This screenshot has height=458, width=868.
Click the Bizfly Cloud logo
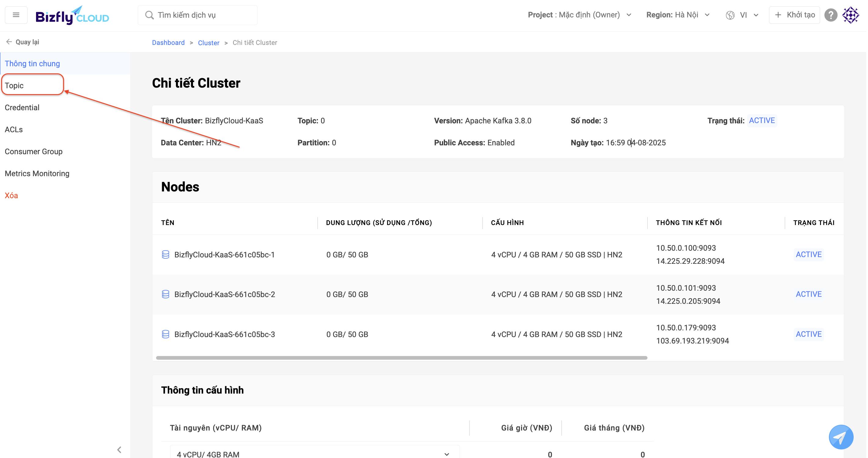72,16
